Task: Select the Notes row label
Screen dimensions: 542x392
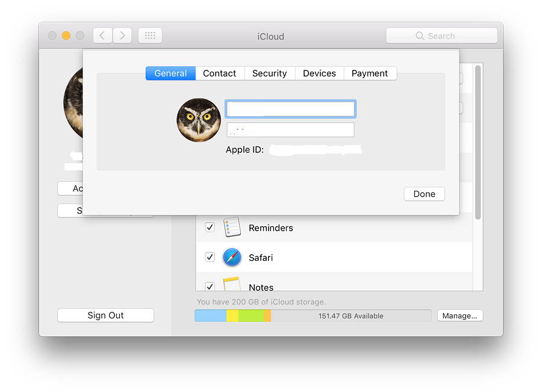Action: click(261, 287)
